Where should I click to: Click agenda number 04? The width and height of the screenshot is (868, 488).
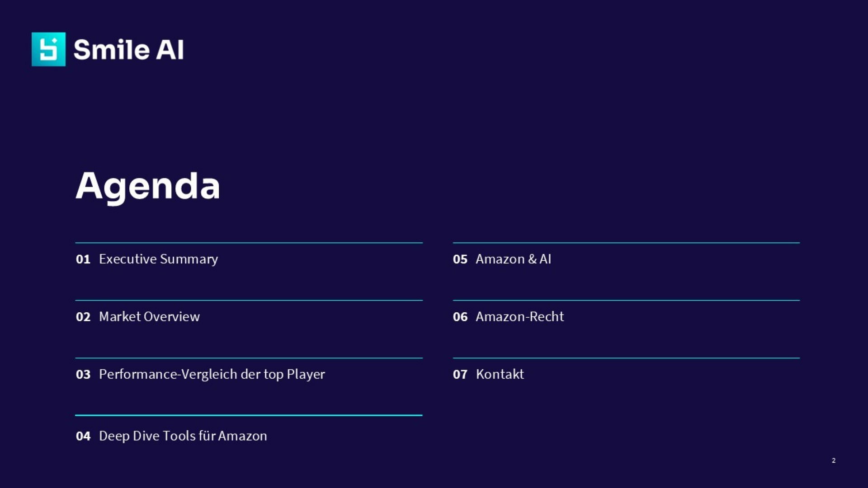click(83, 436)
